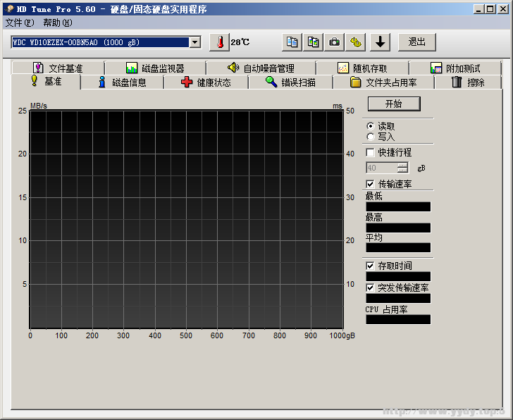Switch to the 健康状态 tab

[x=206, y=82]
